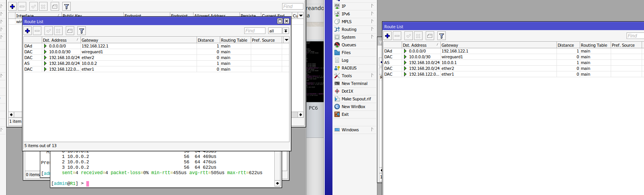Click comment icon in left Route List toolbar

point(70,31)
